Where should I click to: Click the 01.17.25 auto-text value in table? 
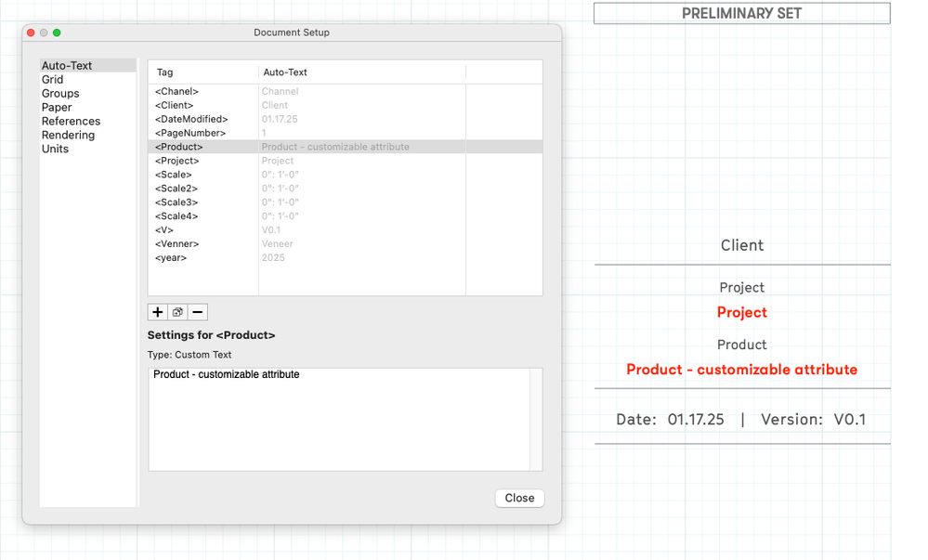pyautogui.click(x=280, y=119)
